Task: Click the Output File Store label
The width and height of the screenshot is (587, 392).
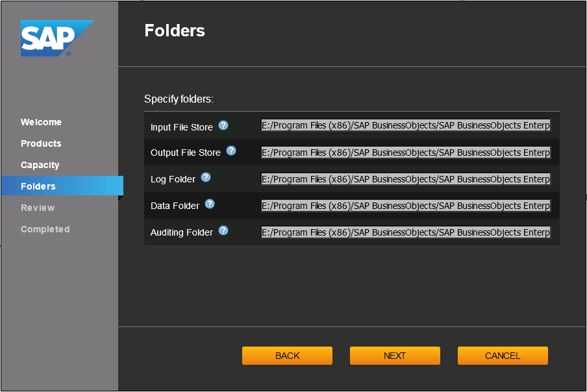Action: pyautogui.click(x=186, y=153)
